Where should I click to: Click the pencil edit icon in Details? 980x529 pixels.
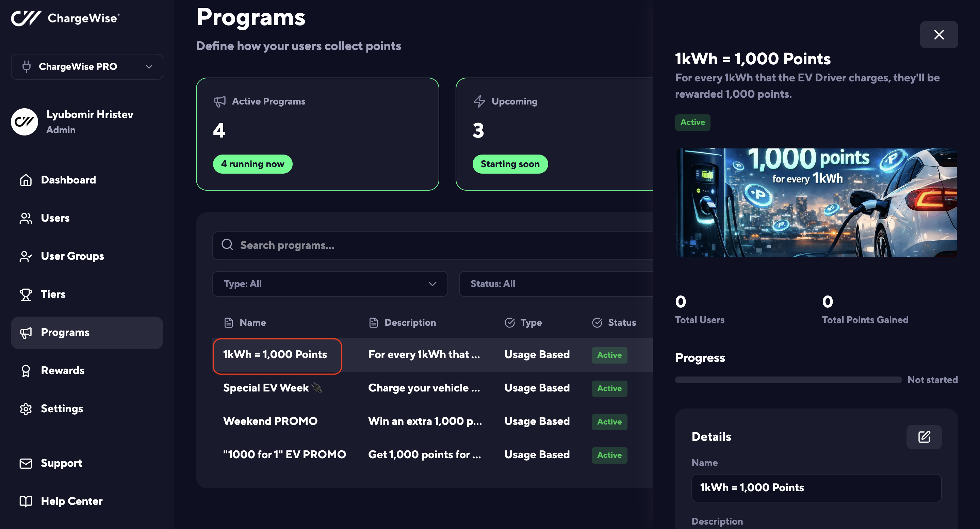click(x=924, y=437)
